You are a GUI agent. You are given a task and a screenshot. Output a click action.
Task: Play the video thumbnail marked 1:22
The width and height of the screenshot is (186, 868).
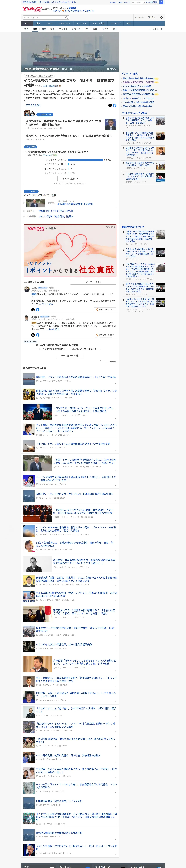tap(160, 267)
